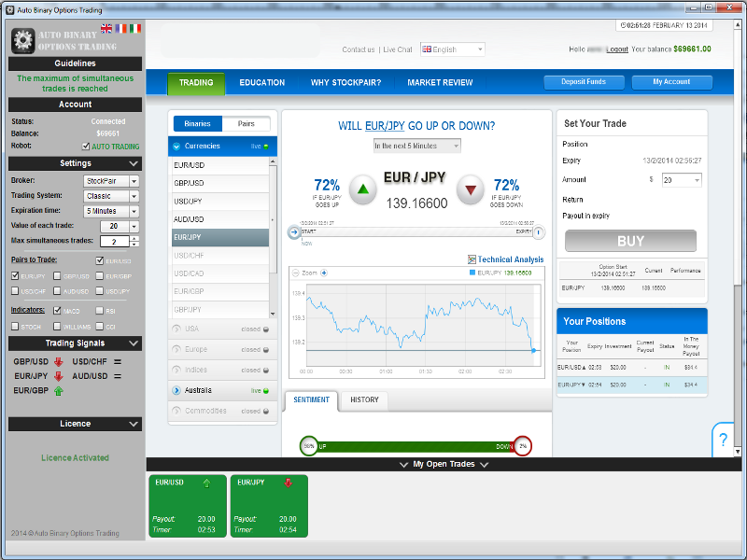The width and height of the screenshot is (747, 560).
Task: Click AUD/USD neutral equals signal icon
Action: (118, 376)
